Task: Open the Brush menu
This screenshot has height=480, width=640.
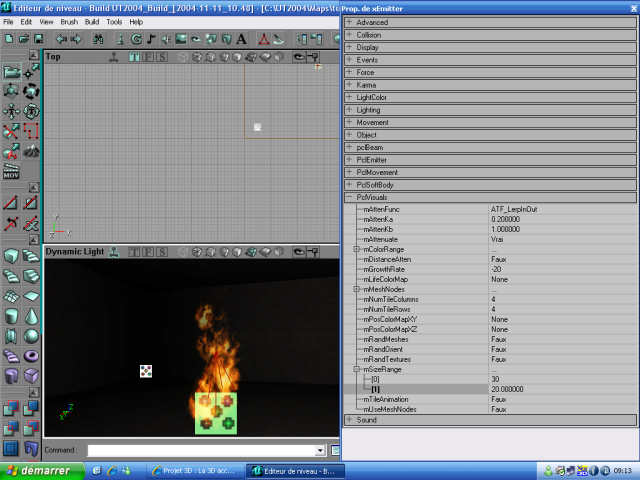Action: pyautogui.click(x=69, y=21)
